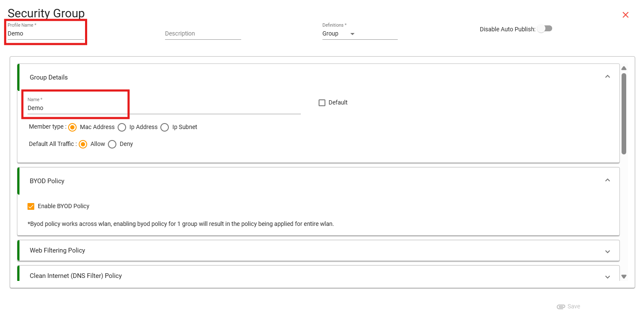This screenshot has width=644, height=316.
Task: Click the Description input field
Action: pos(203,33)
